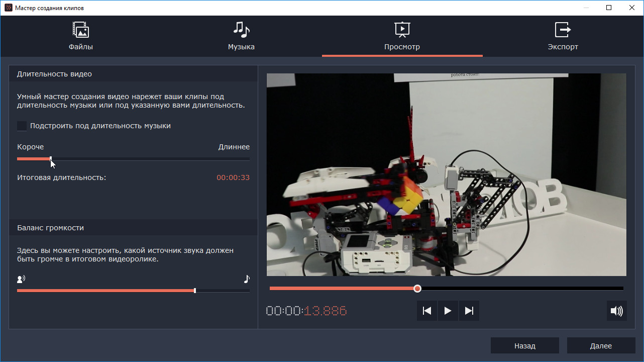Click the video duration slider handle
This screenshot has width=644, height=362.
(51, 159)
